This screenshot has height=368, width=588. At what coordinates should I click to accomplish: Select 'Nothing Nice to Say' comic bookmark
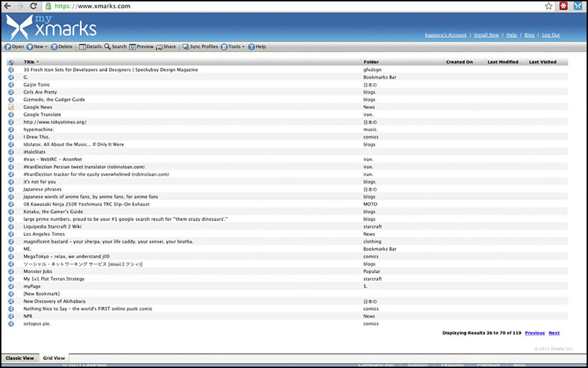(x=88, y=308)
